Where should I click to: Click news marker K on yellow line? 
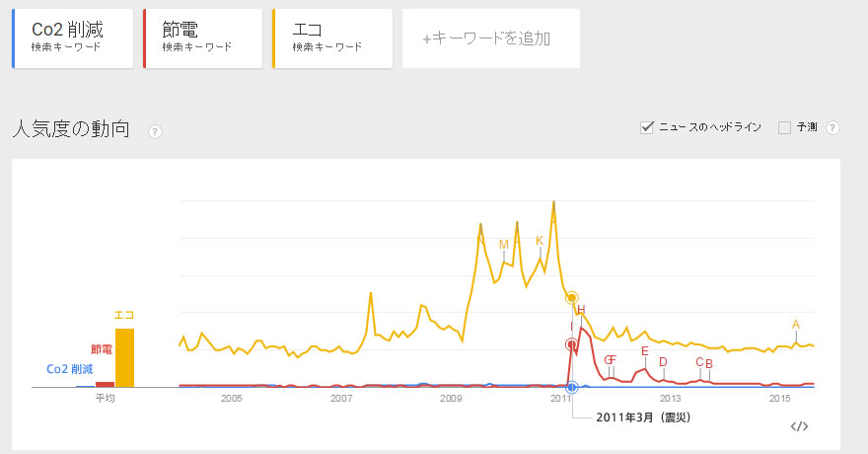click(540, 241)
